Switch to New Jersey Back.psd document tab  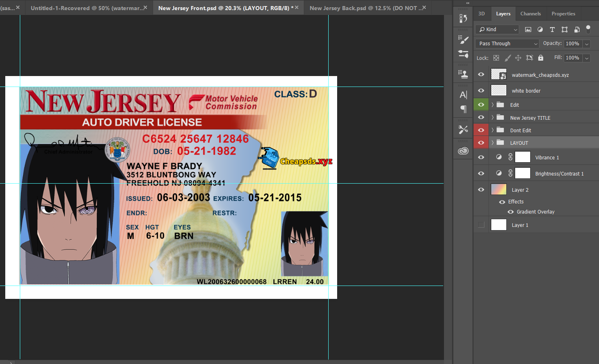point(363,8)
